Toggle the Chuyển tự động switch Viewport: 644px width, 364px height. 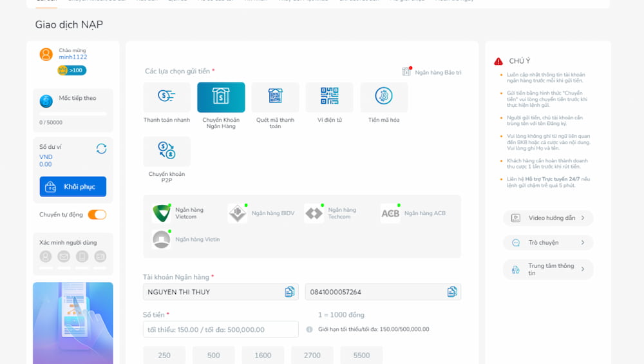click(97, 215)
